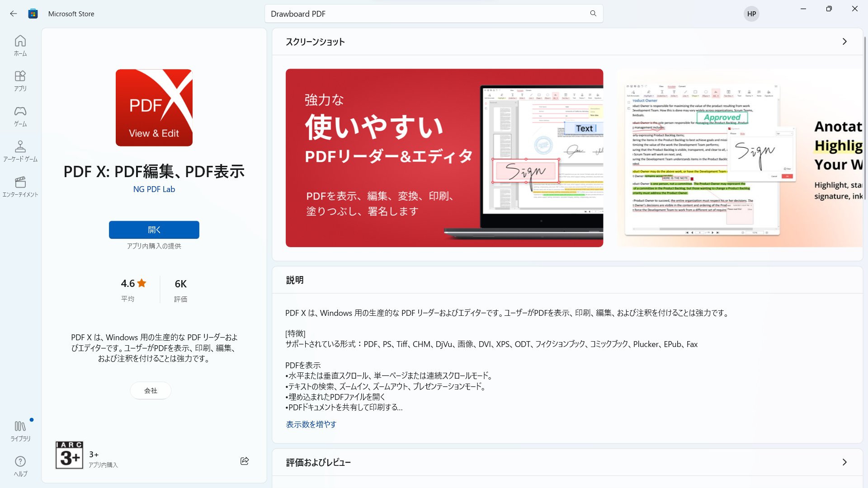Click the テキストの検索、ズームイン bullet line
The image size is (868, 488).
point(386,386)
